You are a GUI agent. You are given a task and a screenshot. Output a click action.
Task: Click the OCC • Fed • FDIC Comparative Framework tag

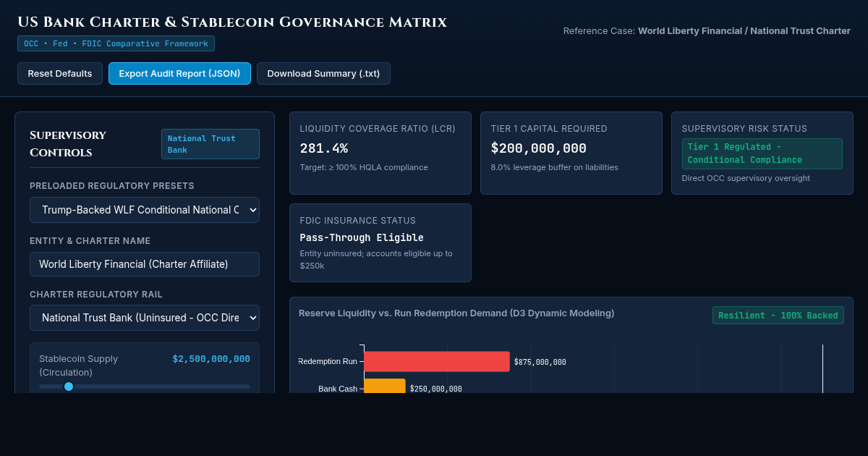(116, 43)
